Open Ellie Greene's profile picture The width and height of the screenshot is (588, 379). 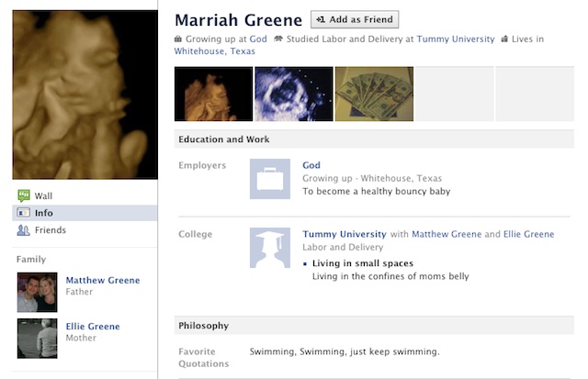coord(37,338)
